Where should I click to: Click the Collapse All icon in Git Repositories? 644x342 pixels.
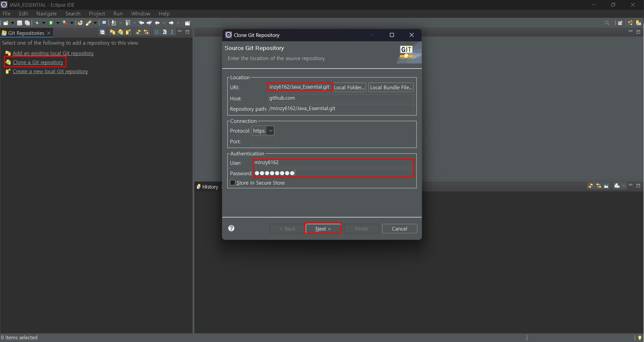[102, 32]
